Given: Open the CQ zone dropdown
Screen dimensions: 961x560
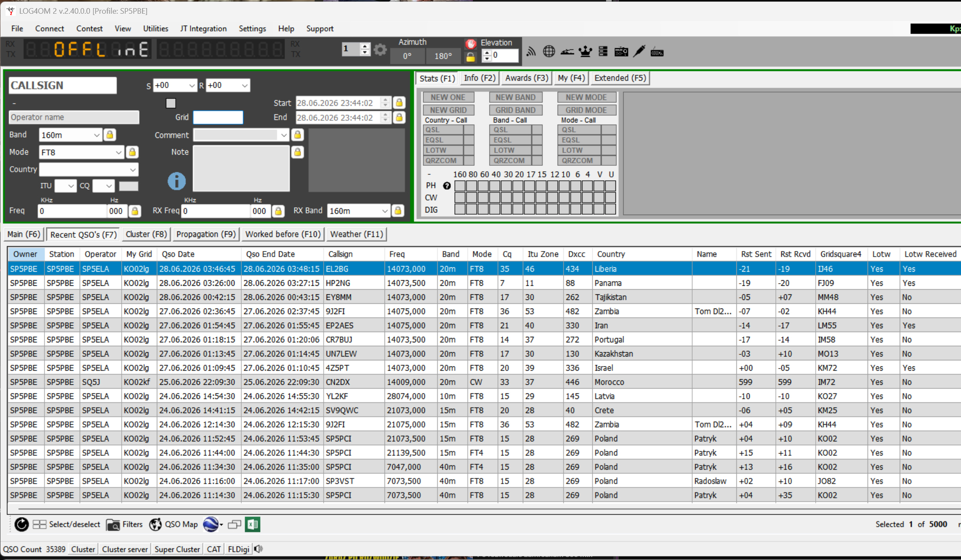Looking at the screenshot, I should pos(109,186).
